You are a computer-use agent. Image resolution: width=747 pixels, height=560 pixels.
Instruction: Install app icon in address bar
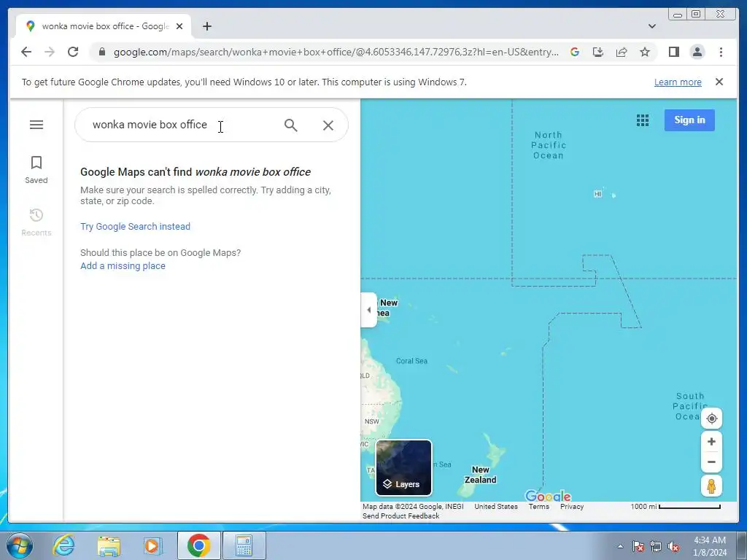tap(598, 52)
